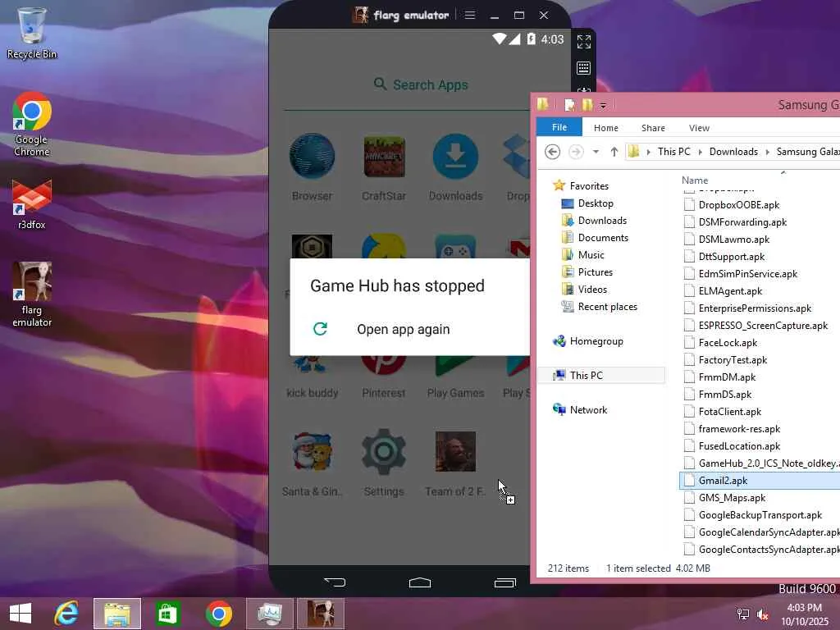Click muted volume tray icon
This screenshot has height=630, width=840.
tap(763, 614)
